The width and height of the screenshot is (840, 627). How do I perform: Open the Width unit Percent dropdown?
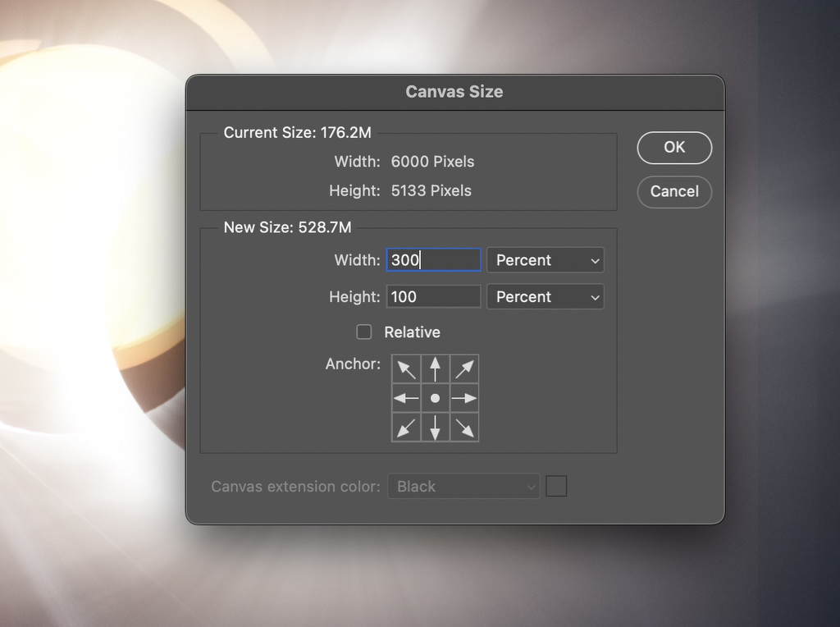(545, 260)
